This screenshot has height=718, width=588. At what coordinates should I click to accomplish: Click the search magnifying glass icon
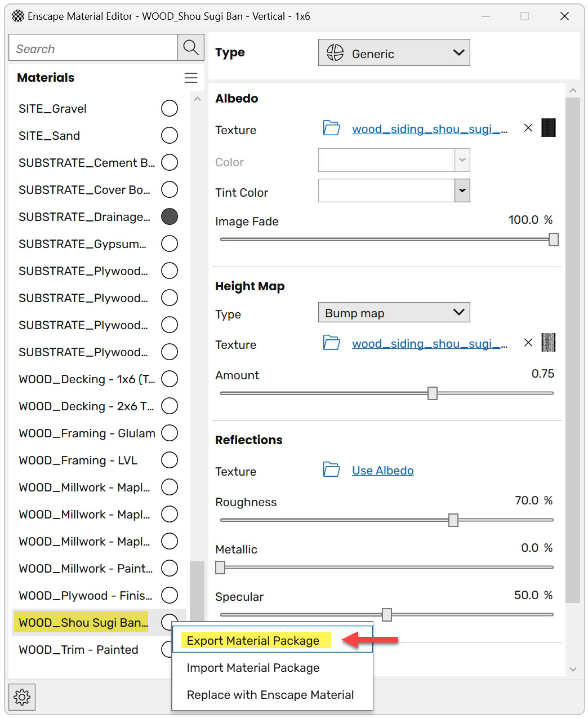click(190, 47)
